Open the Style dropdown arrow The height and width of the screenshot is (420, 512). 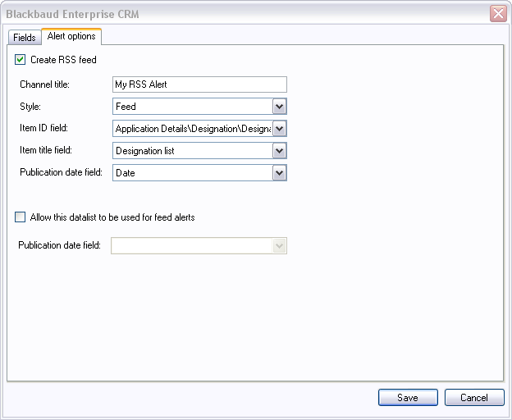[279, 107]
